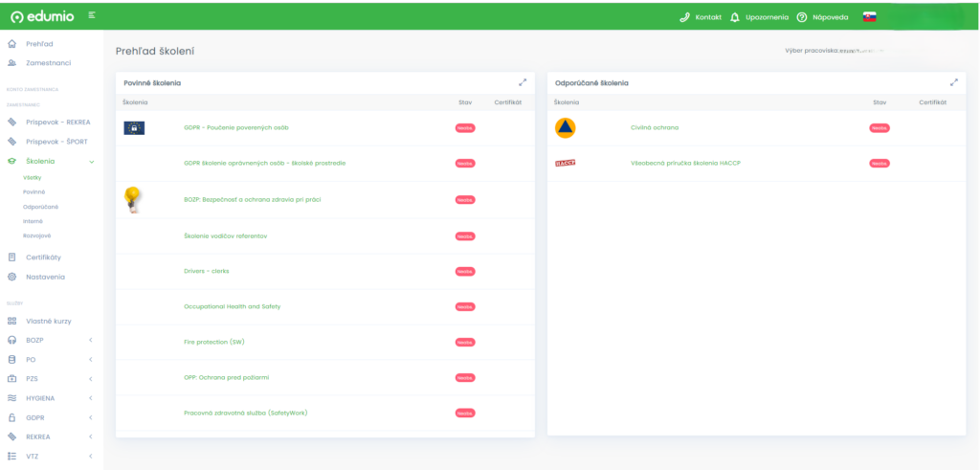Go to Zamestnanci in the sidebar
Image resolution: width=980 pixels, height=470 pixels.
click(x=48, y=63)
